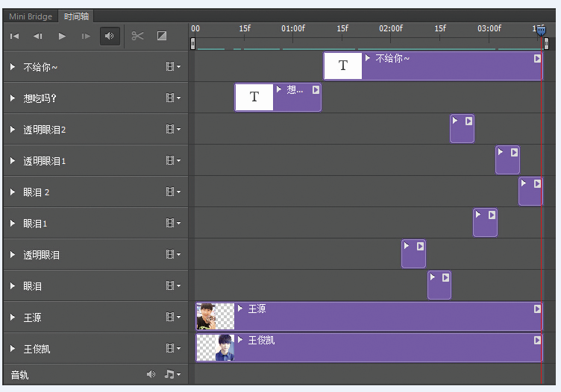Split clip with scissors icon
561x392 pixels.
(137, 36)
